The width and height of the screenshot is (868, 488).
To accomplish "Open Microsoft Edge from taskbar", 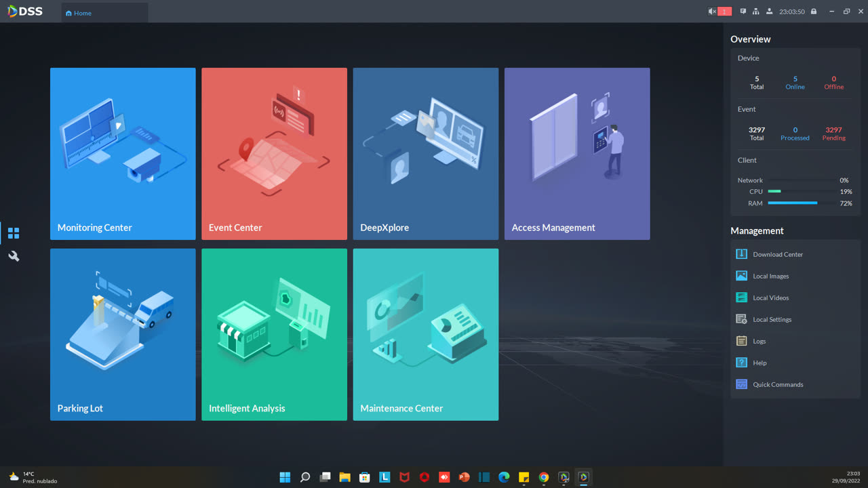I will [504, 477].
